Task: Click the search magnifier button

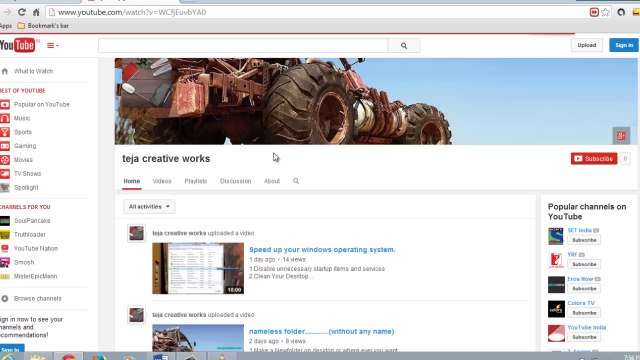Action: coord(404,46)
